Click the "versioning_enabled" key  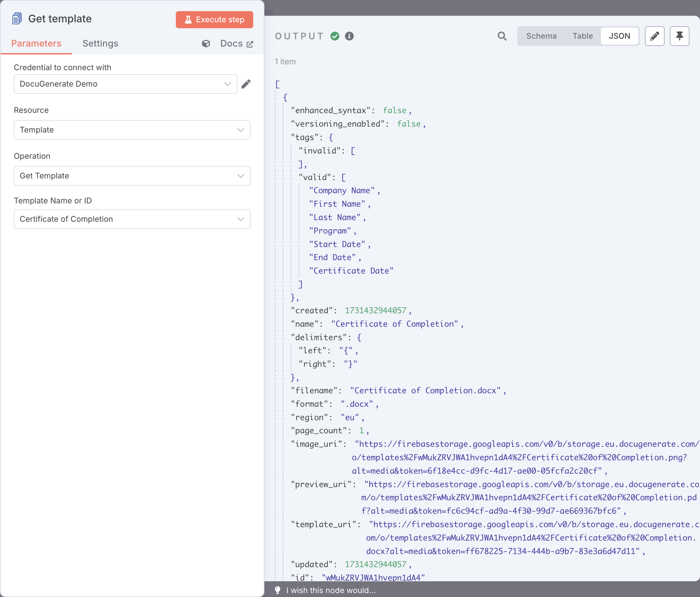[x=338, y=124]
